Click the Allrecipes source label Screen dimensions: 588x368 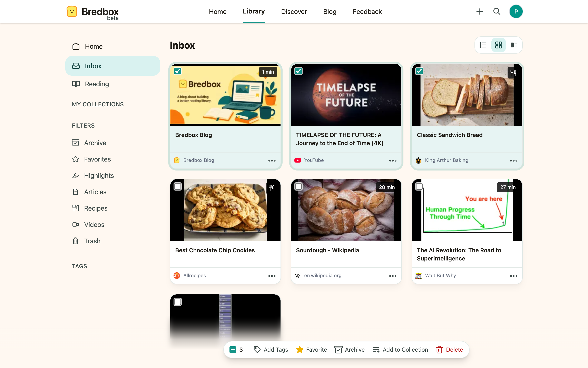coord(194,276)
